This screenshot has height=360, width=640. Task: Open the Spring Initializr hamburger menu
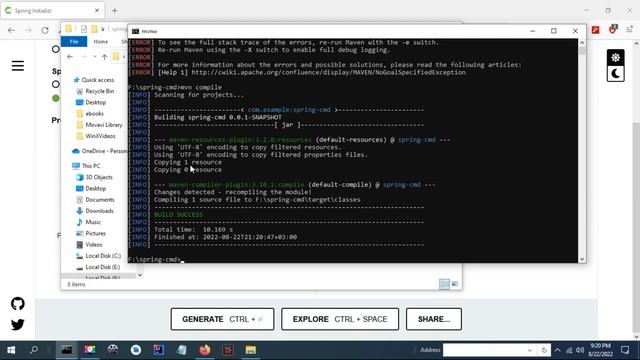(18, 66)
